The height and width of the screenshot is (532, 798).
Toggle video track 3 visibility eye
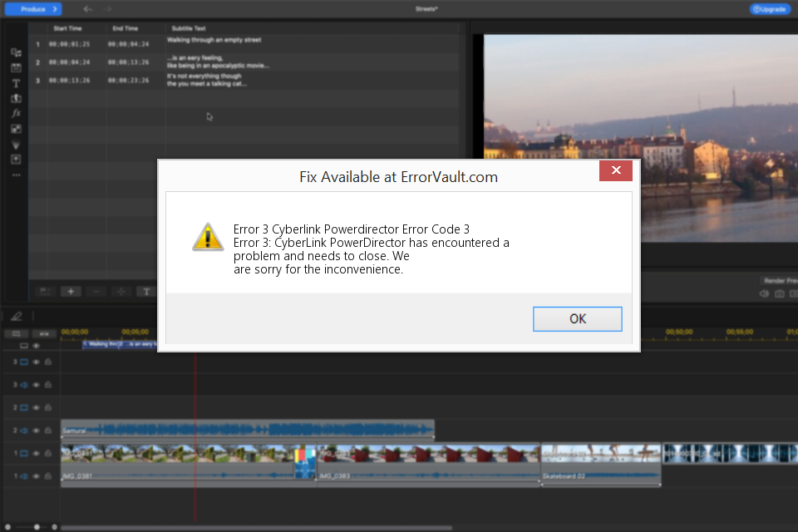click(x=36, y=362)
